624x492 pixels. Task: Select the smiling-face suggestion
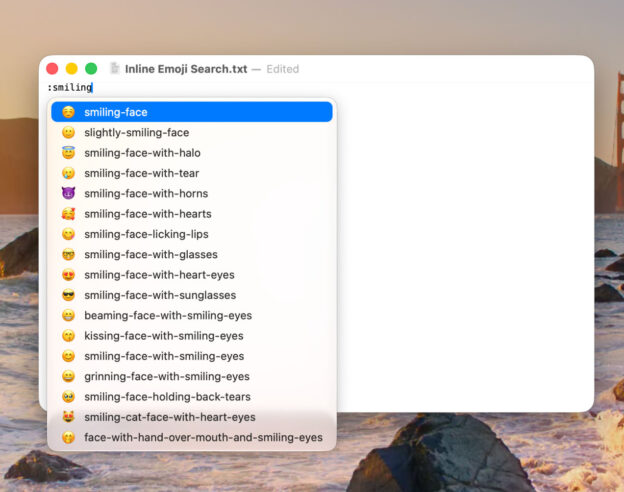[192, 112]
